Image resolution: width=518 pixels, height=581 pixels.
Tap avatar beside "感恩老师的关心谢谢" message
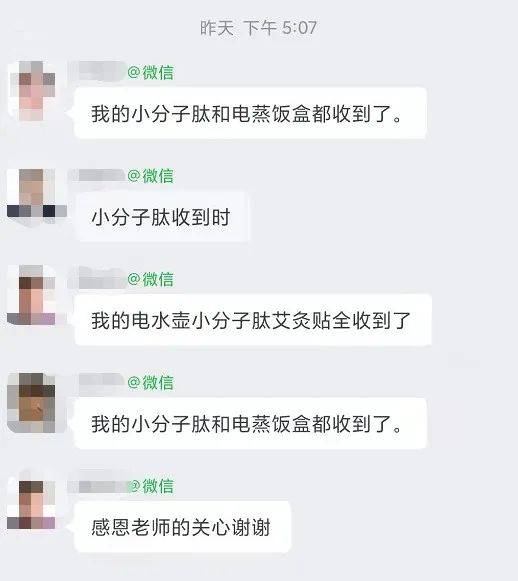[x=31, y=504]
